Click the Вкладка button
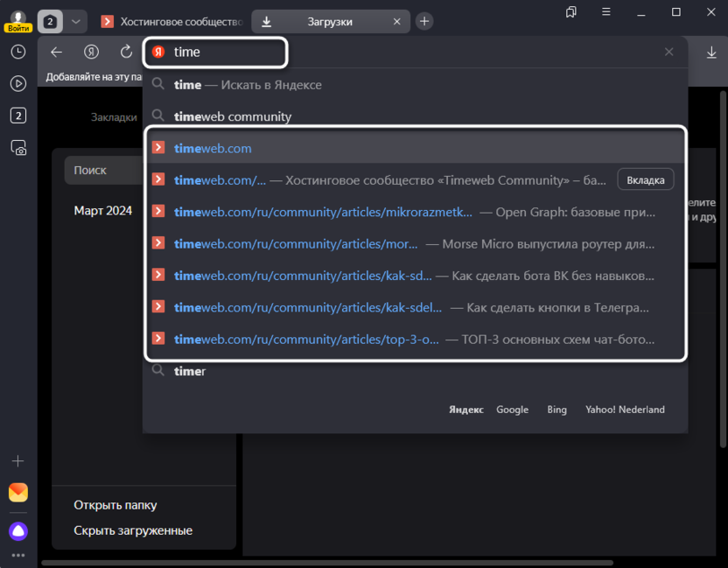 [x=646, y=180]
